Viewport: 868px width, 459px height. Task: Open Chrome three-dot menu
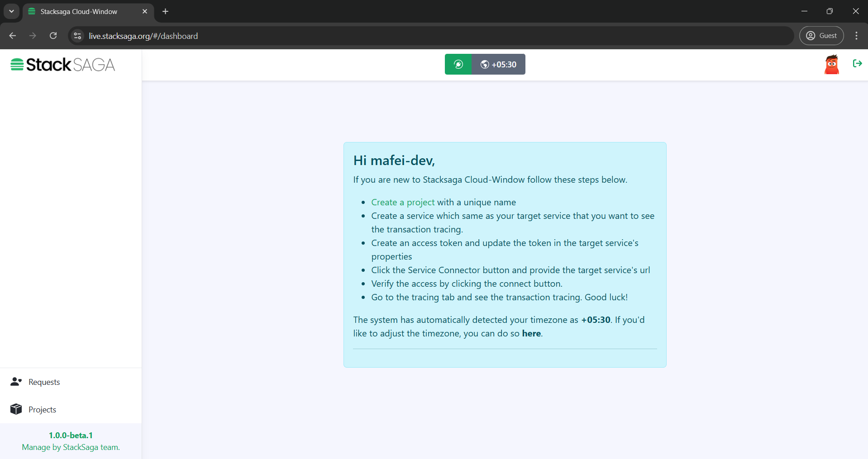(856, 36)
